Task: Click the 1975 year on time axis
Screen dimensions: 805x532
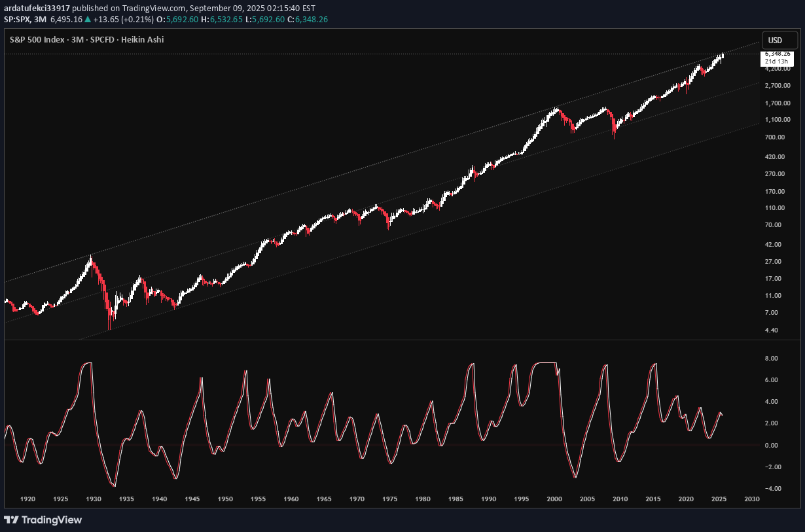Action: 390,499
